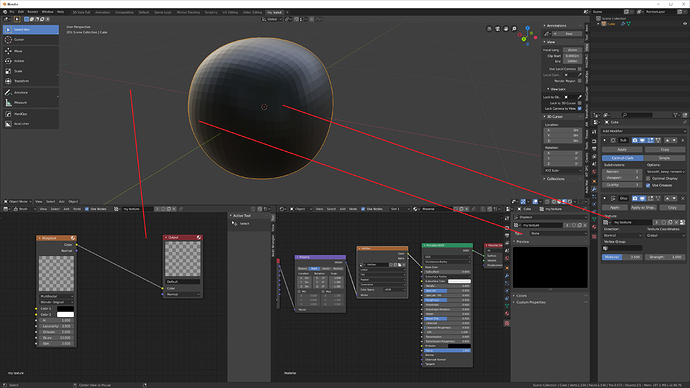
Task: Move the Subdivision modifier down
Action: (x=674, y=140)
